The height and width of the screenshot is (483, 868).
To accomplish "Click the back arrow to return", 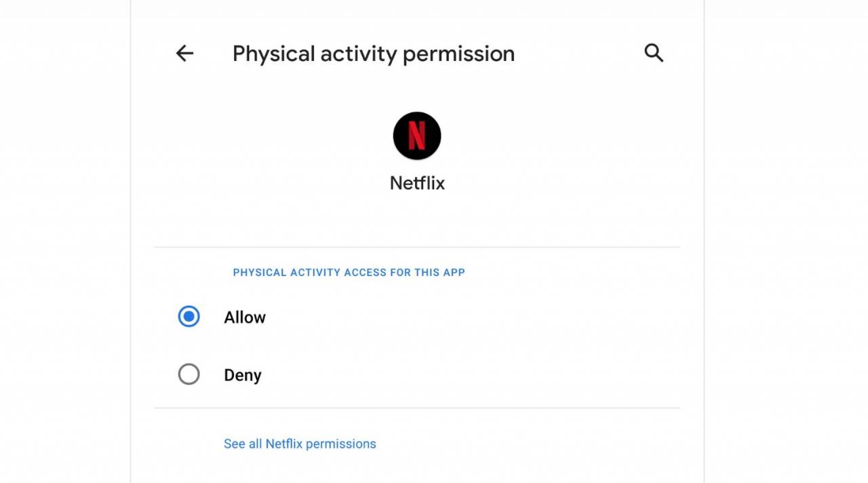I will 184,53.
